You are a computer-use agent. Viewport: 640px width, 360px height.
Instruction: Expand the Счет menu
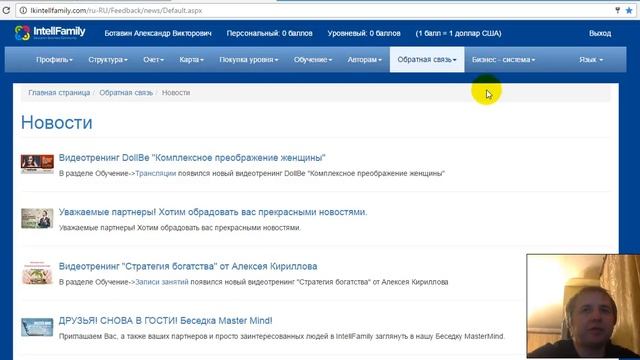coord(153,60)
